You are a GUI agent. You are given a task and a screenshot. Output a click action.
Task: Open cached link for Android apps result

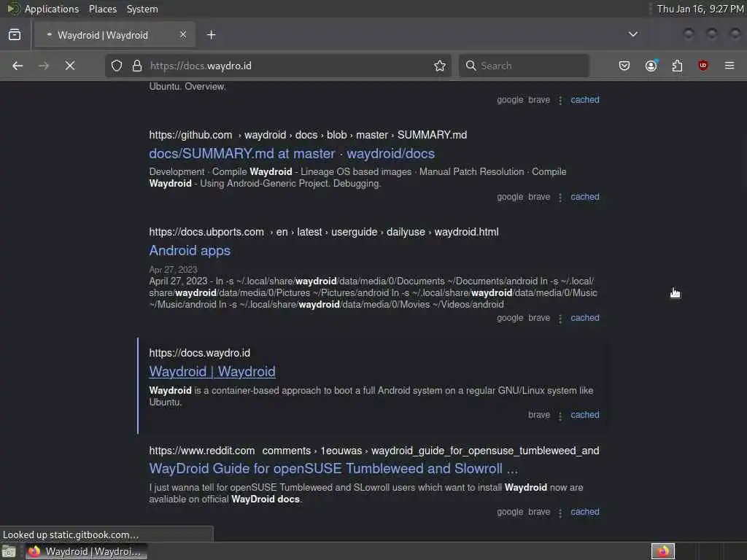click(585, 318)
